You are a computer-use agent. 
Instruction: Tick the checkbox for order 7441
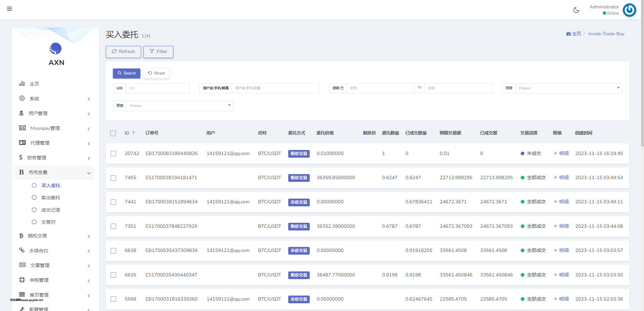click(x=114, y=202)
